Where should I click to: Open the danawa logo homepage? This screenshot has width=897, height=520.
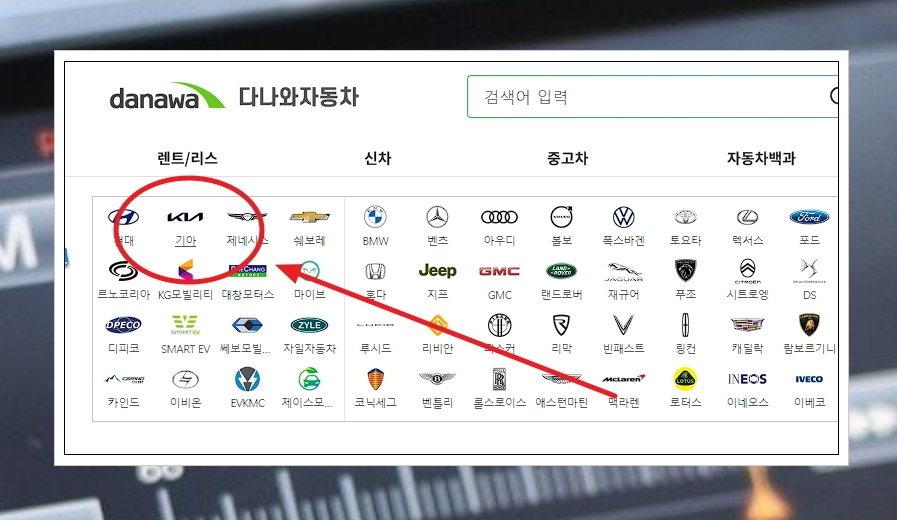[x=167, y=96]
